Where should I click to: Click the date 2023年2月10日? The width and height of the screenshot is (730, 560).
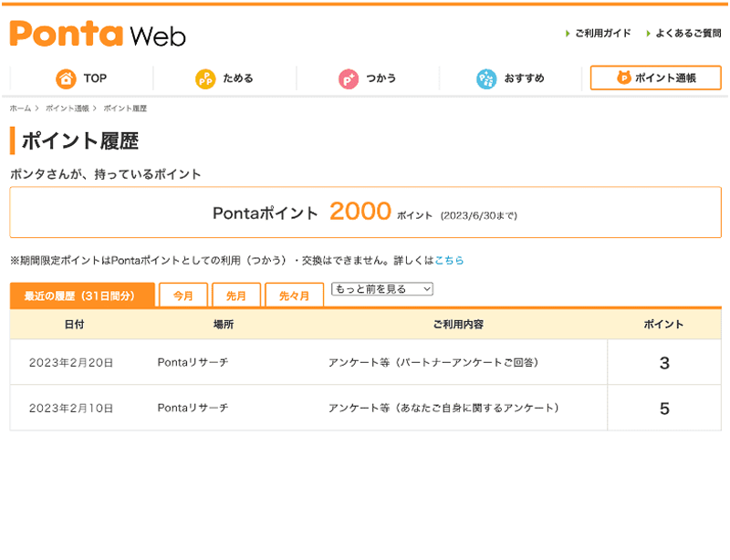pyautogui.click(x=71, y=409)
